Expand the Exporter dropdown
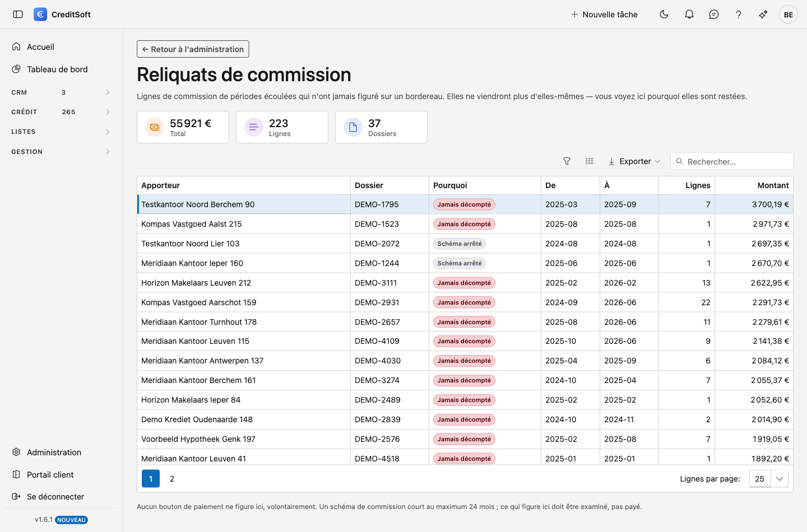Image resolution: width=807 pixels, height=532 pixels. [x=634, y=161]
